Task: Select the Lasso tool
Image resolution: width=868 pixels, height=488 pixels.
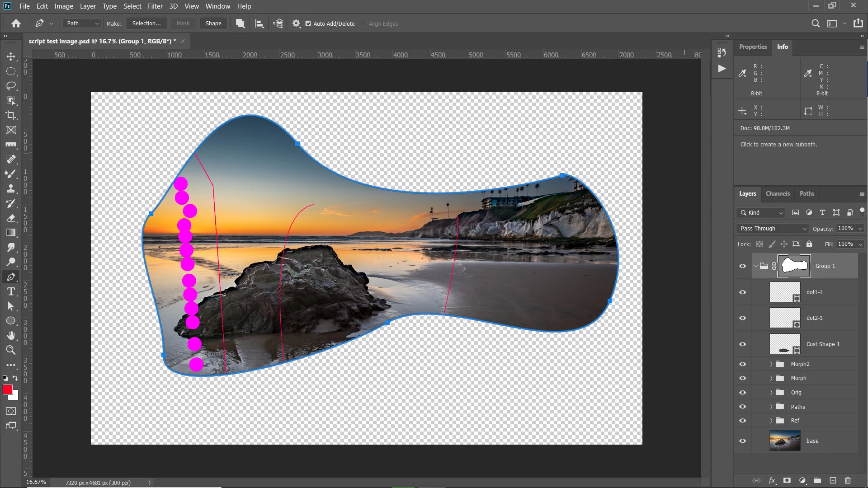Action: [x=11, y=86]
